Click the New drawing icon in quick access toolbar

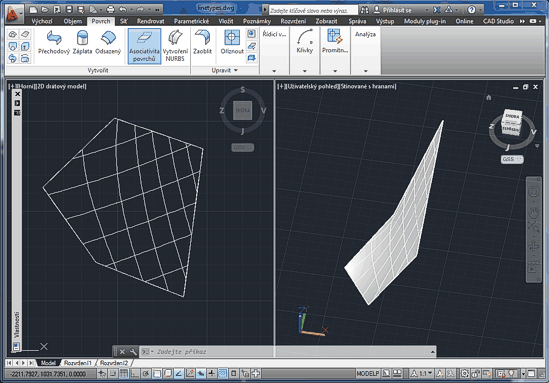[x=33, y=10]
